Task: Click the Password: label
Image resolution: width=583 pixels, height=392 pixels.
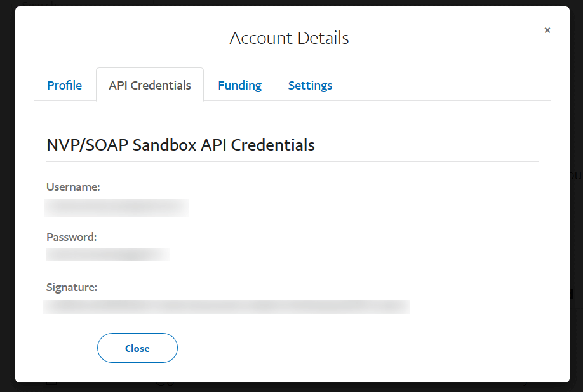Action: pyautogui.click(x=71, y=237)
